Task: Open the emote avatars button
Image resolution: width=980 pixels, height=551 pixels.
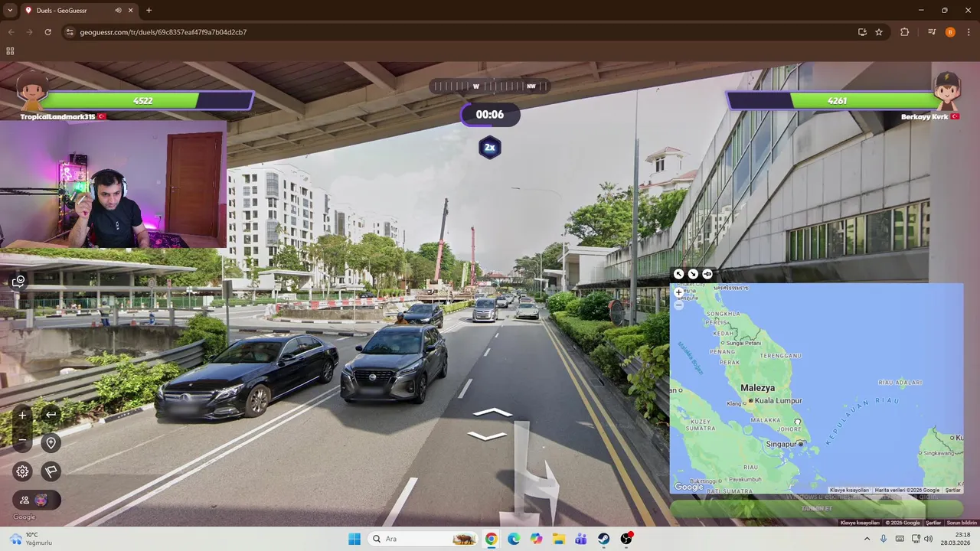Action: pos(36,500)
